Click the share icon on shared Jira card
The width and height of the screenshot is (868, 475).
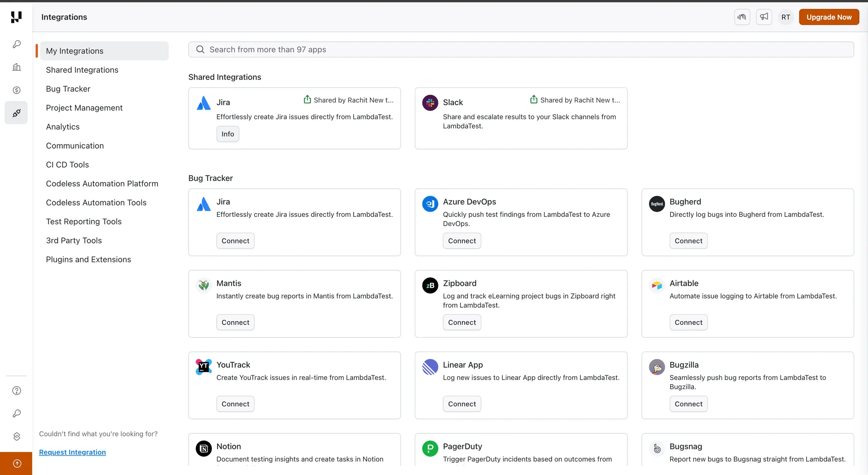307,100
